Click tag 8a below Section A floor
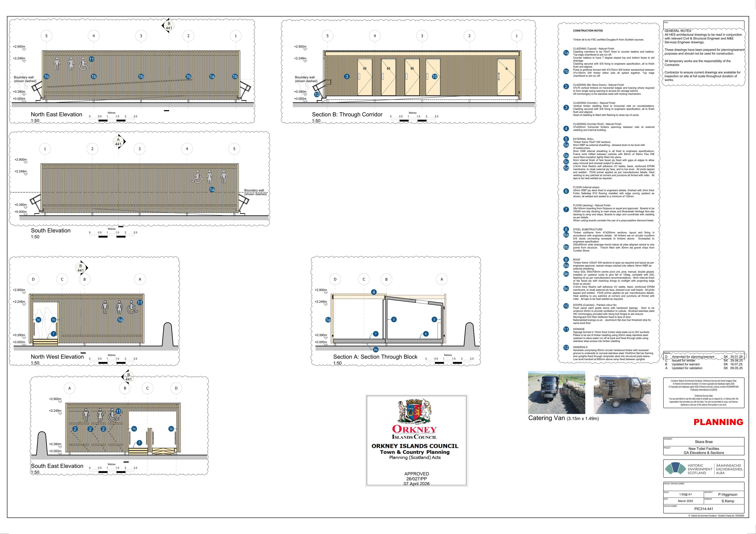 point(376,349)
